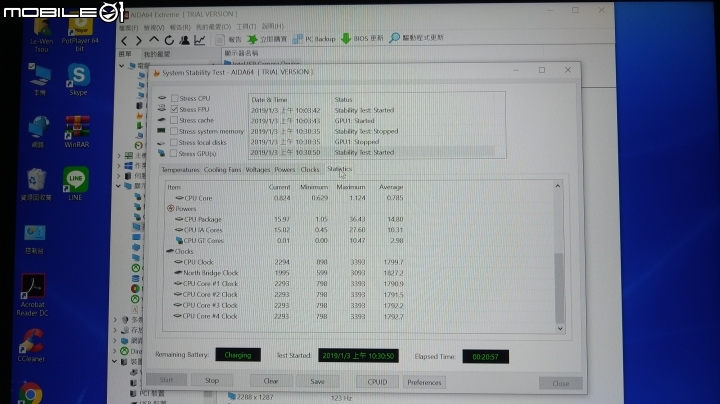Click the Powers section icon
Screen dimensions: 720x404
[171, 208]
